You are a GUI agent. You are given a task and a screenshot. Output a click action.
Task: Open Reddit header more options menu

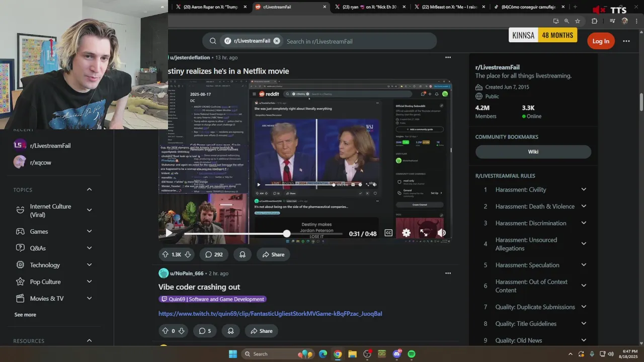tap(626, 41)
